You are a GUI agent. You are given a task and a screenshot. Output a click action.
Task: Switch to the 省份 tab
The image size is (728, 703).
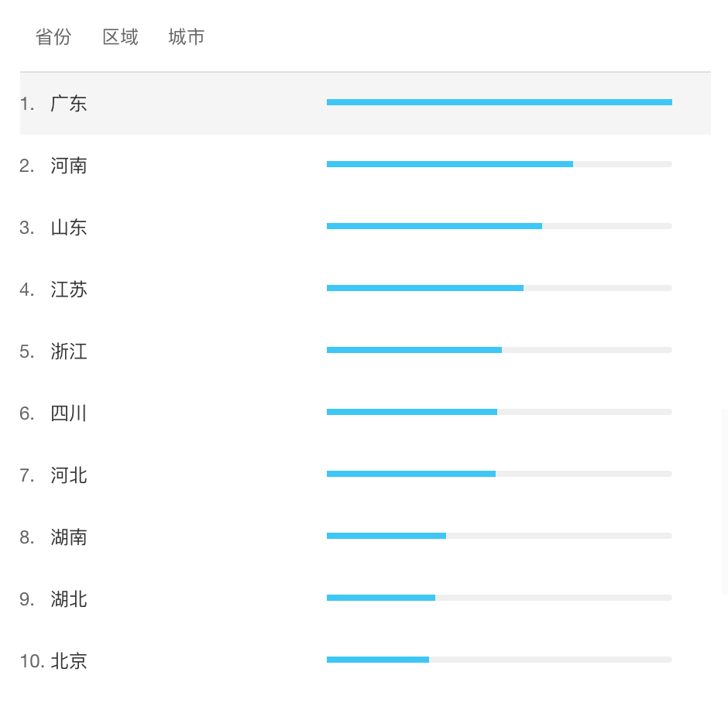(53, 36)
